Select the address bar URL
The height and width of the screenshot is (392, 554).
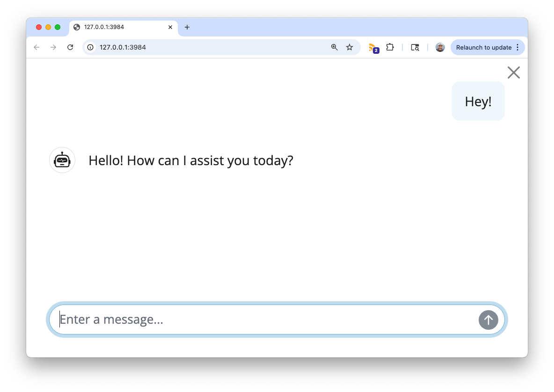123,47
